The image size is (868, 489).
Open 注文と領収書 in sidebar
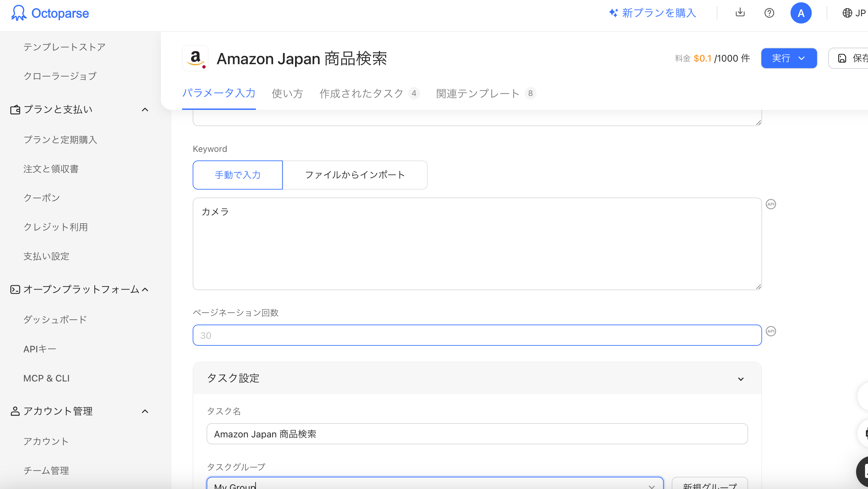[x=51, y=169]
